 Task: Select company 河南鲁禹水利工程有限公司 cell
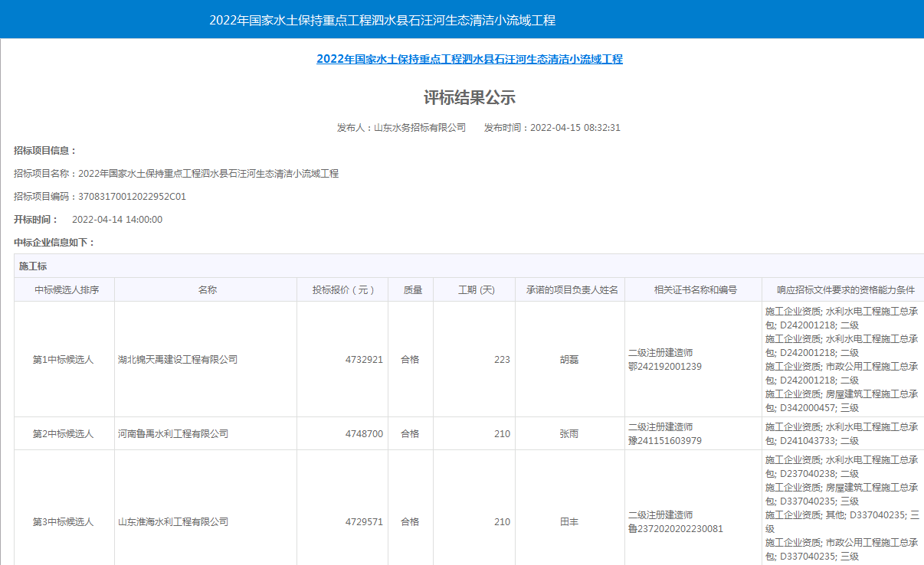coord(173,434)
